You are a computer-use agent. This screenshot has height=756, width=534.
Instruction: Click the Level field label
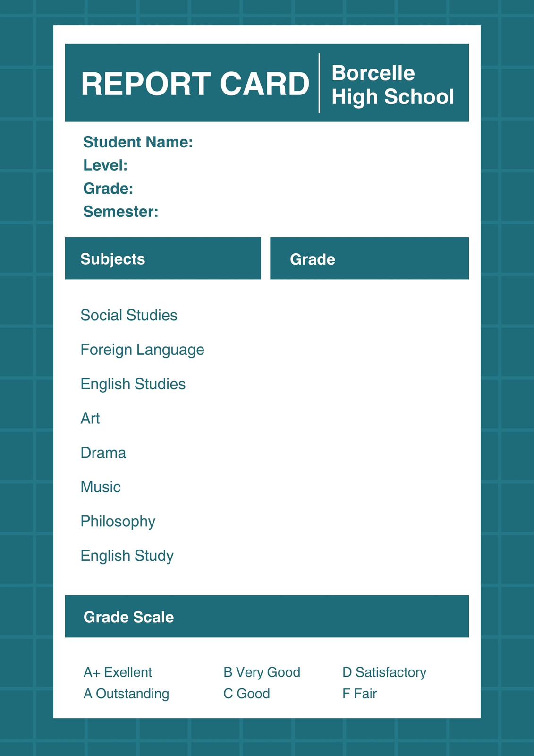pyautogui.click(x=105, y=165)
